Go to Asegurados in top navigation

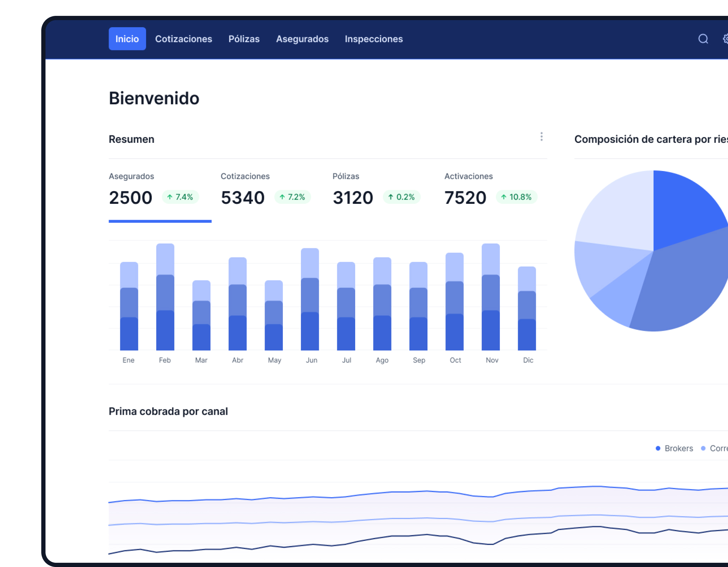click(x=302, y=39)
